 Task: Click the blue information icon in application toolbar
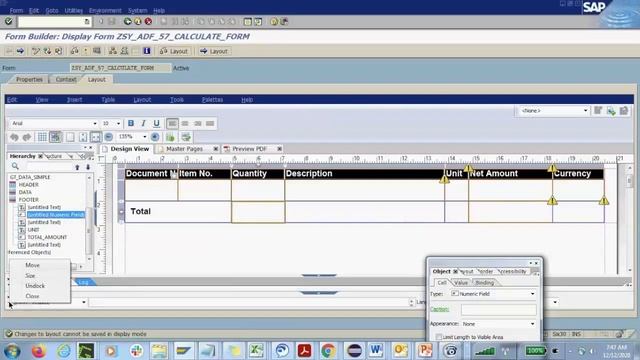coord(147,51)
